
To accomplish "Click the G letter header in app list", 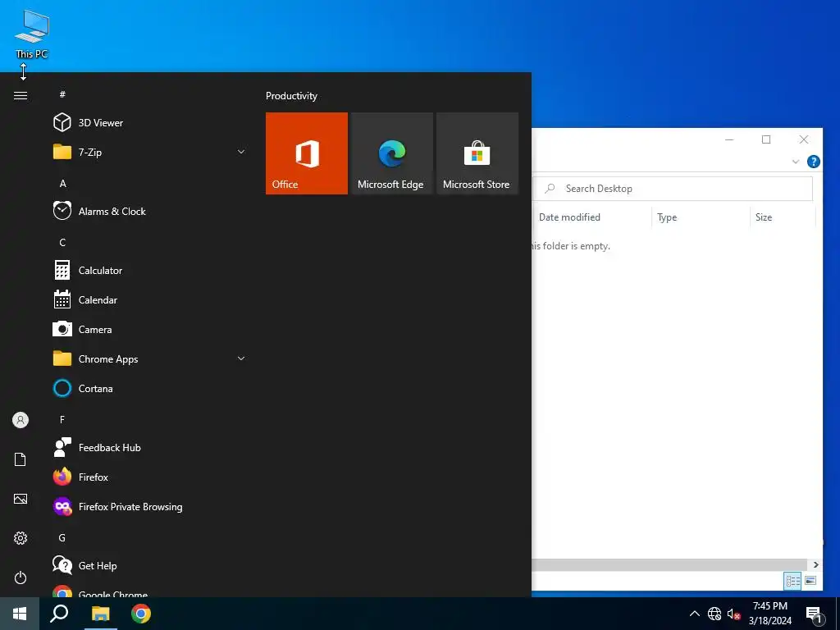I will 62,538.
